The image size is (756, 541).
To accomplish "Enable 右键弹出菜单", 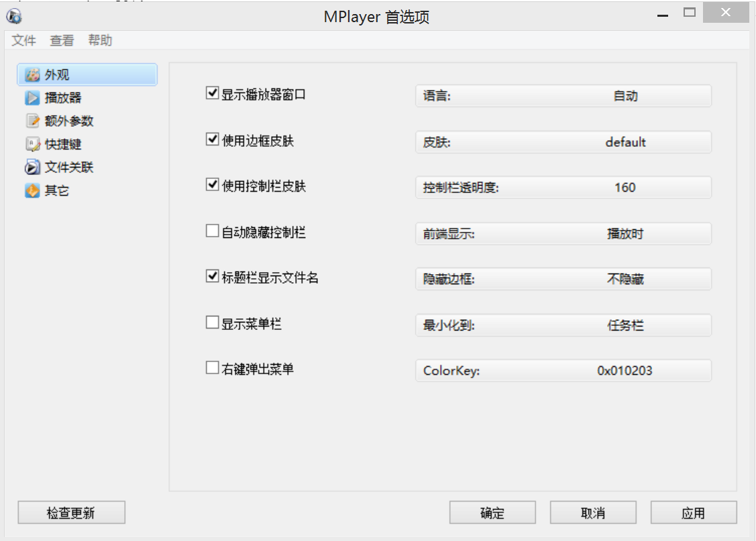I will (x=212, y=368).
